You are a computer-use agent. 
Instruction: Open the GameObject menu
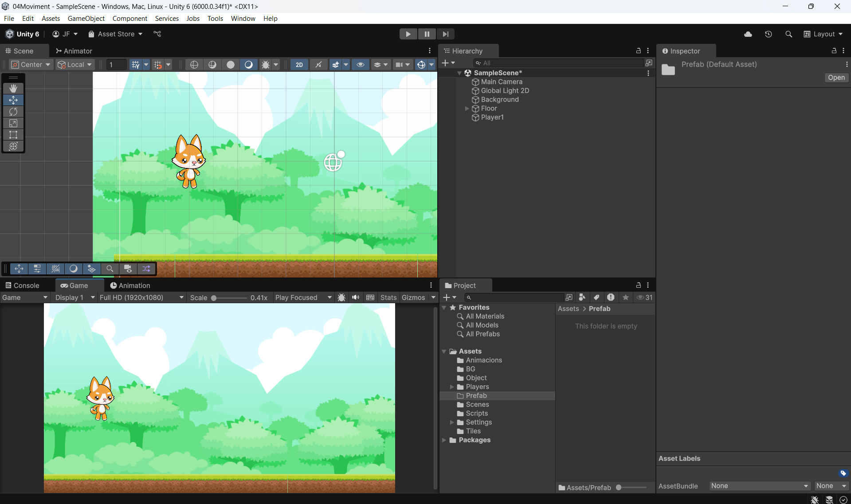click(x=86, y=18)
